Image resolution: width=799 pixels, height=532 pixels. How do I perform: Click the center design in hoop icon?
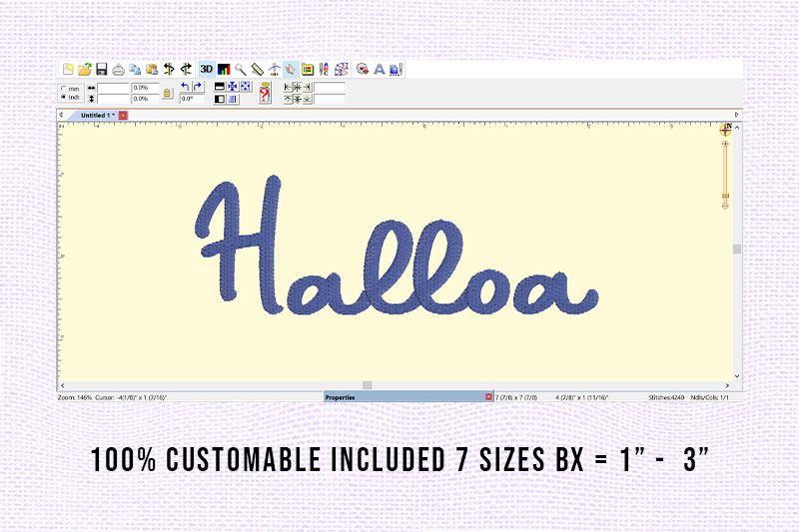click(x=233, y=87)
